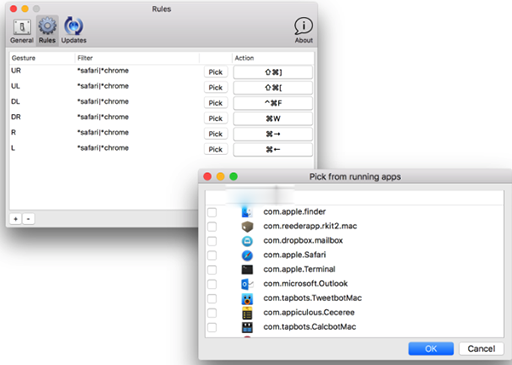512x365 pixels.
Task: Check the com.apple.finder checkbox
Action: (212, 212)
